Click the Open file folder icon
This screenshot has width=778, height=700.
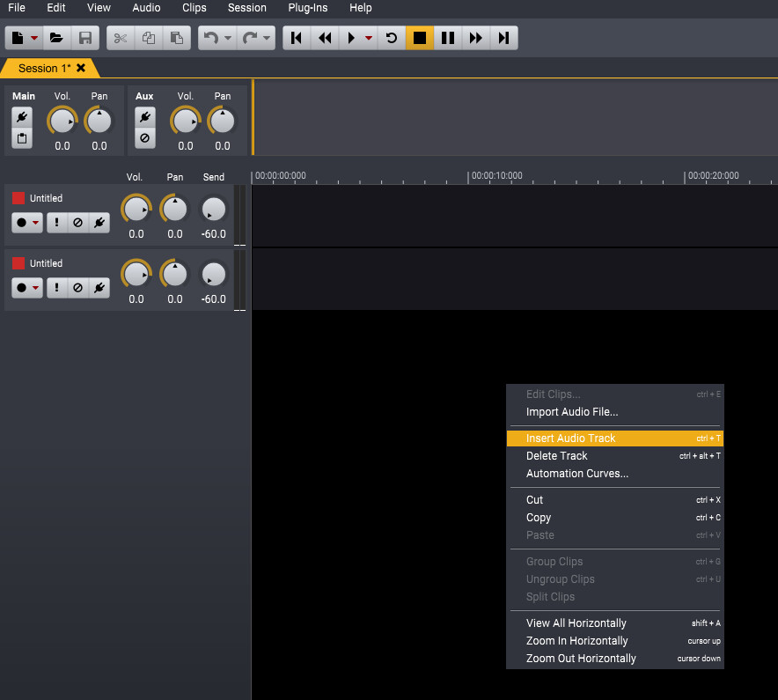(x=56, y=38)
